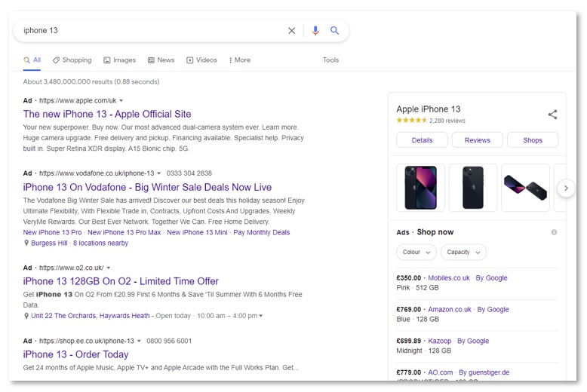Expand the arrow next to the o2.co.uk ad URL

pyautogui.click(x=108, y=268)
